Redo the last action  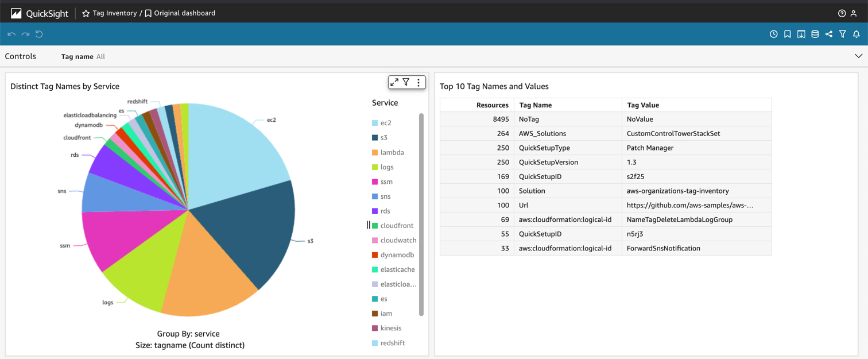pos(25,34)
